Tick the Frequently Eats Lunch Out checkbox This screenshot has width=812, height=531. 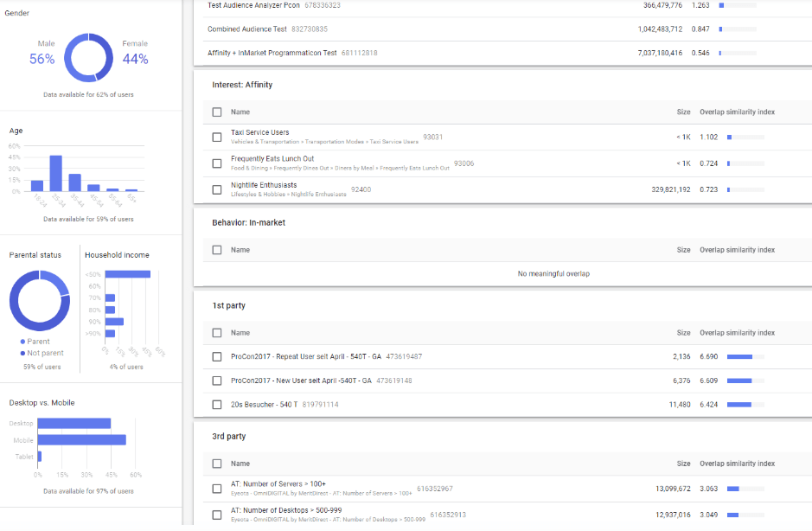(x=217, y=163)
